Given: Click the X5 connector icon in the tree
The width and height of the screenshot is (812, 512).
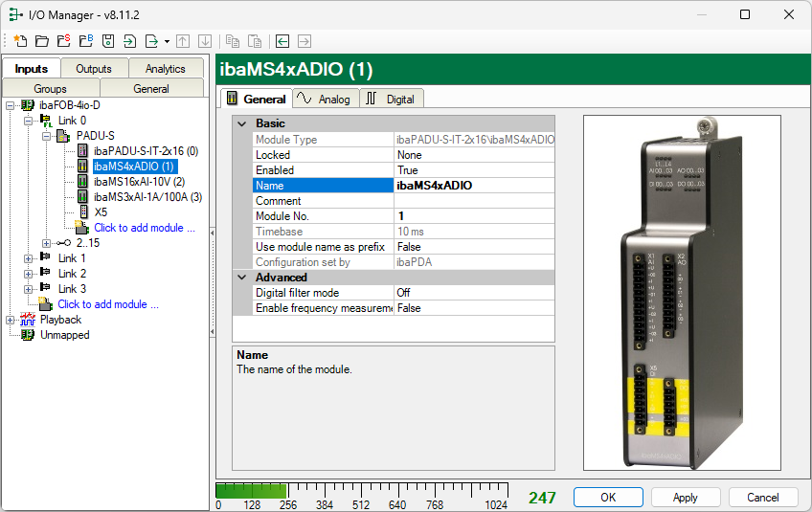Looking at the screenshot, I should click(83, 212).
